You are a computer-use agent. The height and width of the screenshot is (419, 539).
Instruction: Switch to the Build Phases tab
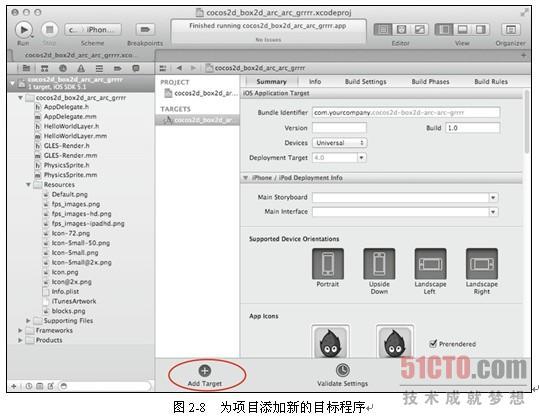pyautogui.click(x=430, y=81)
